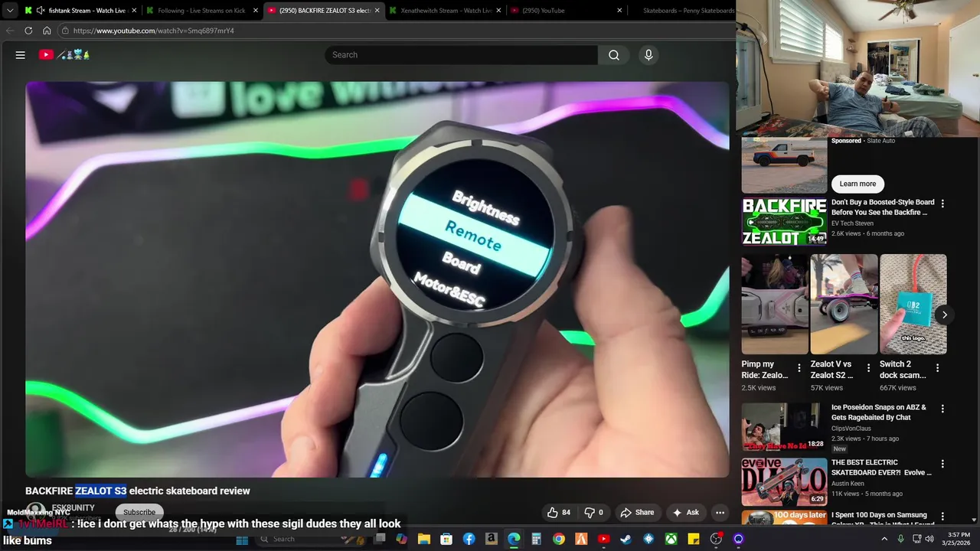Click the video title 'BACKFIRE ZEALOT S3 electric skateboard review'
This screenshot has height=551, width=980.
(138, 491)
